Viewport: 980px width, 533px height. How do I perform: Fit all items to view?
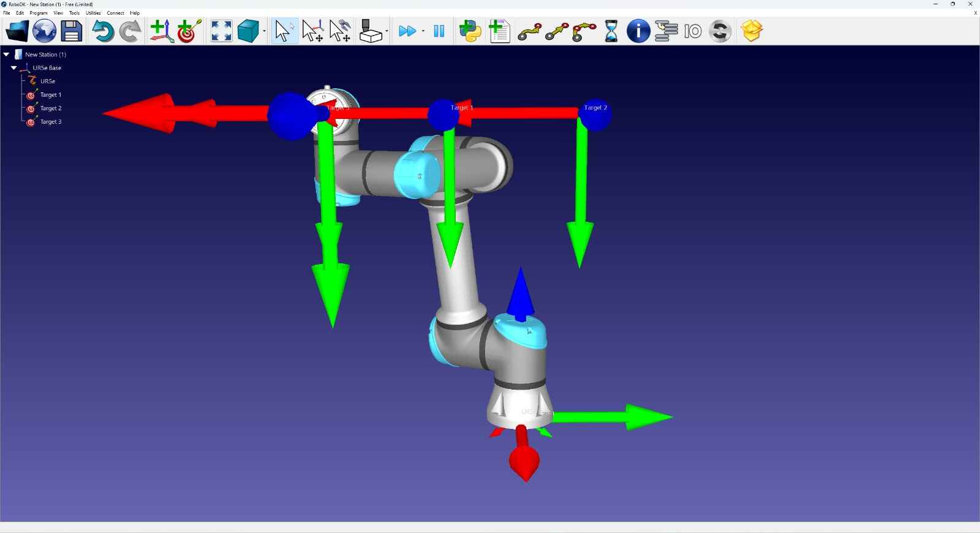pyautogui.click(x=221, y=31)
